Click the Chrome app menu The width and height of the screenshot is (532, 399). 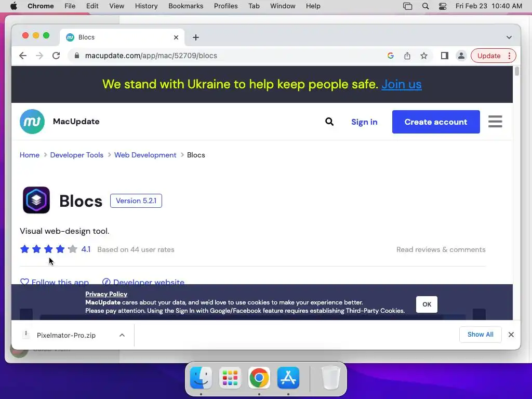pyautogui.click(x=41, y=6)
